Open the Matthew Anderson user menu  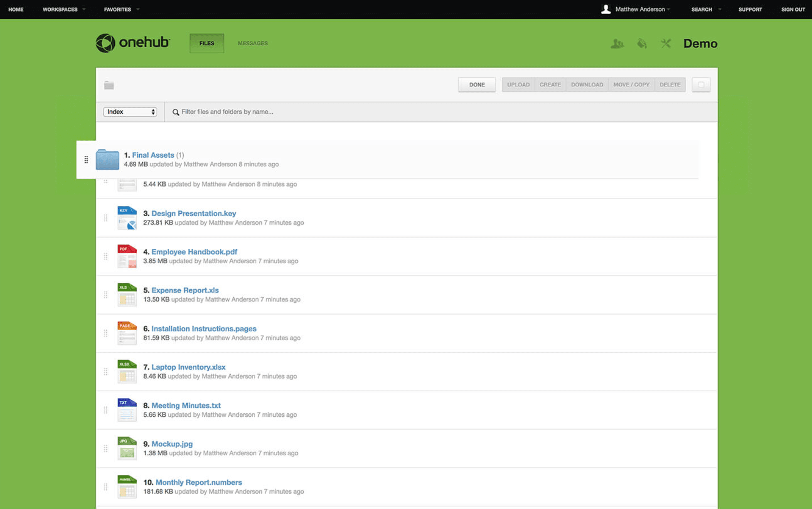click(640, 9)
